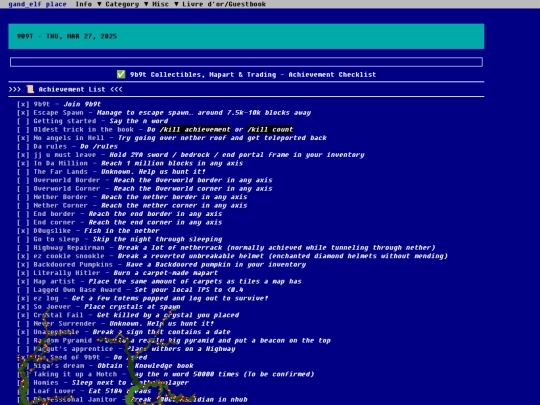The image size is (540, 405).
Task: Toggle the In Da Million checkbox
Action: pyautogui.click(x=23, y=163)
